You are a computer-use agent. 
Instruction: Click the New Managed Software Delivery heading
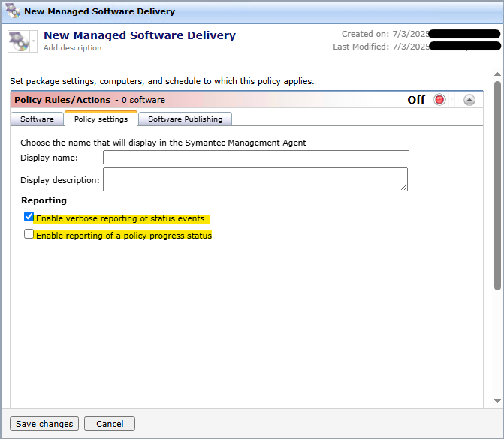pyautogui.click(x=140, y=35)
